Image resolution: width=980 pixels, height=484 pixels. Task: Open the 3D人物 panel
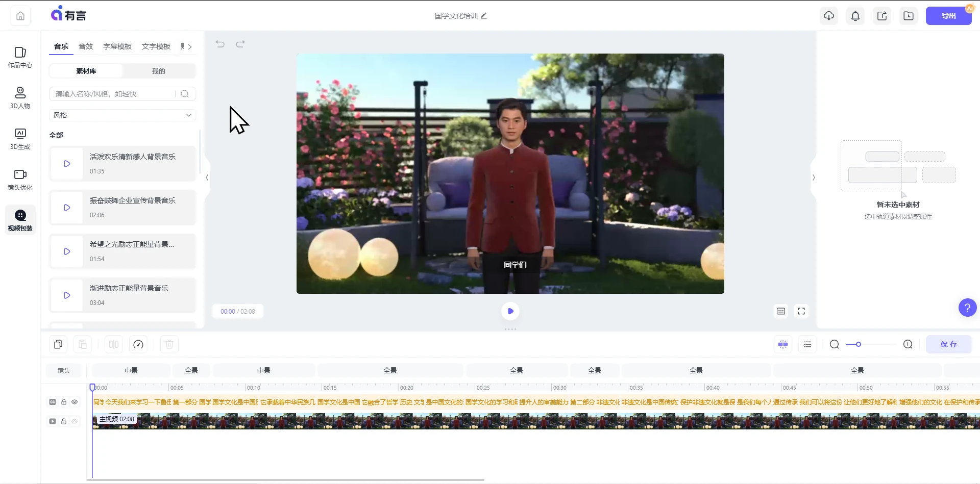20,98
